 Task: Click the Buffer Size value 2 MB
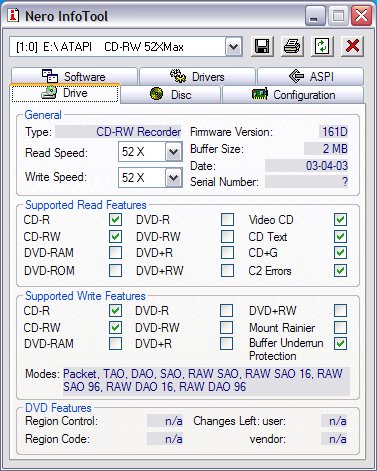(x=326, y=149)
